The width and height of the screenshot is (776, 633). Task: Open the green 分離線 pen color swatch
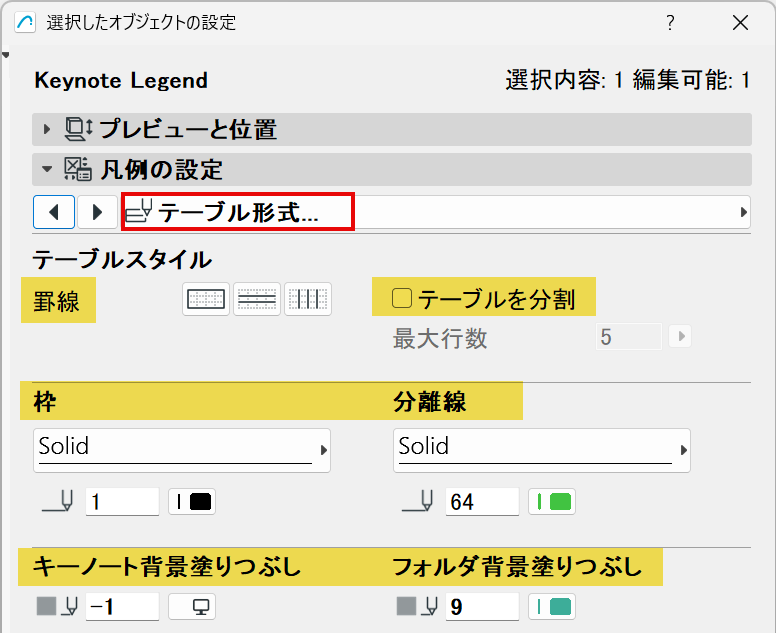[552, 502]
